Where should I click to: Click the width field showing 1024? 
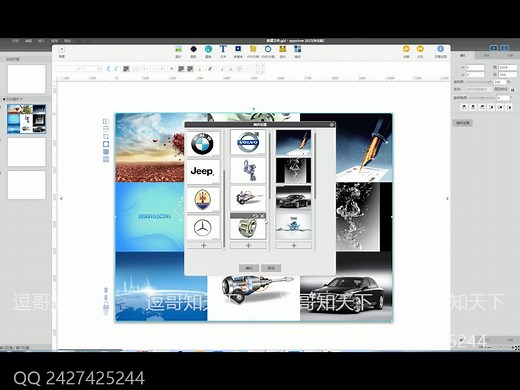point(508,68)
